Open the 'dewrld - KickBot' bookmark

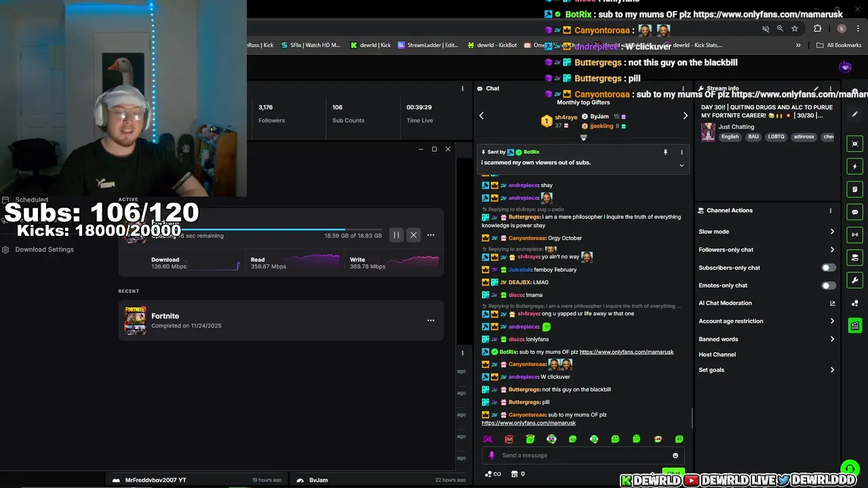point(492,45)
